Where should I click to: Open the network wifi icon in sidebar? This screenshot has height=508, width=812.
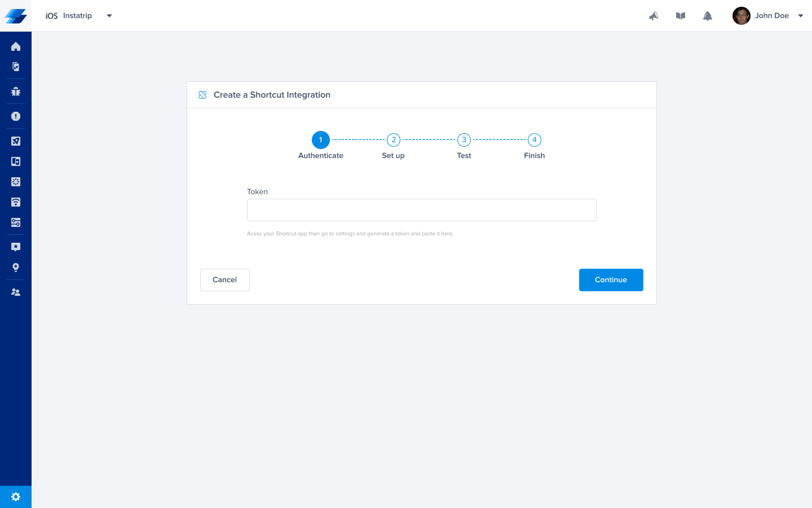[16, 202]
